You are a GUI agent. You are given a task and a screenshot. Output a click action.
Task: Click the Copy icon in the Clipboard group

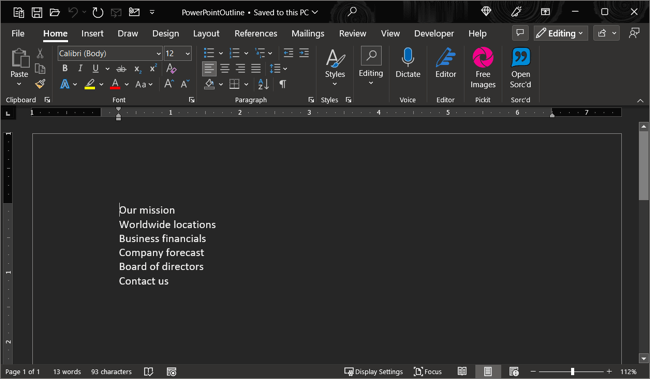pyautogui.click(x=40, y=68)
